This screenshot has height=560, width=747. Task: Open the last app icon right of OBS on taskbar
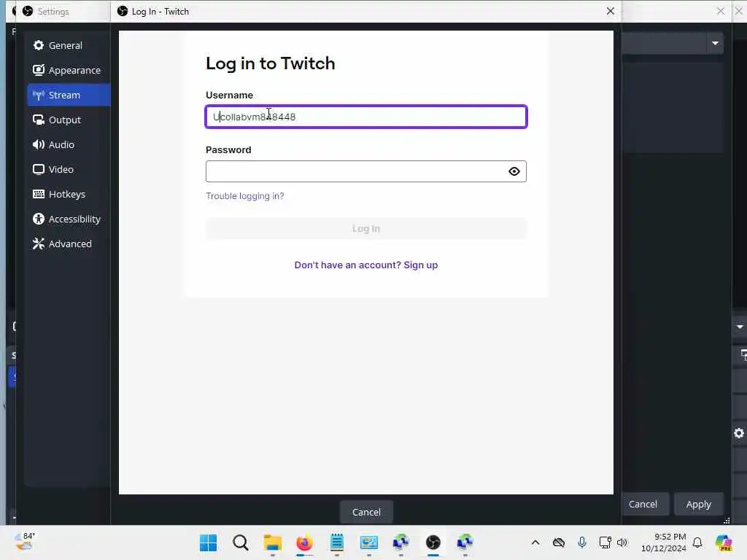point(465,542)
